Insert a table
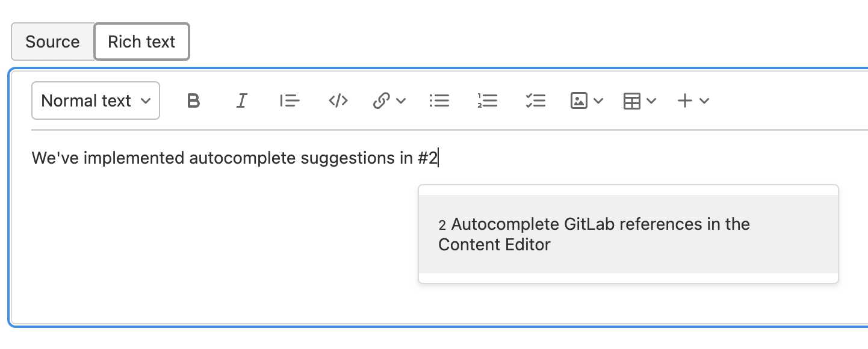Image resolution: width=868 pixels, height=349 pixels. tap(631, 100)
